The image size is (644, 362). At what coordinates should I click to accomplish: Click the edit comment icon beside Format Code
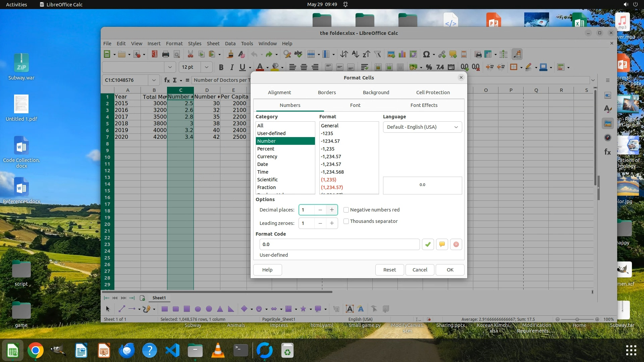coord(442,244)
